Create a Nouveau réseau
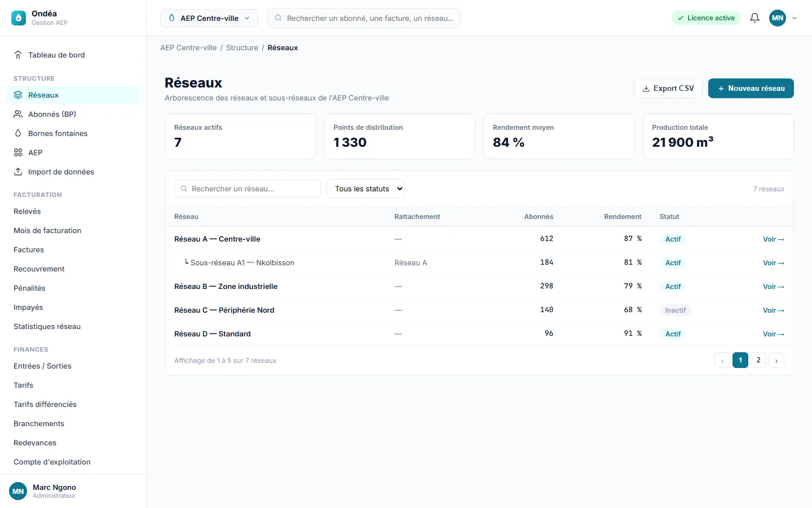The width and height of the screenshot is (812, 508). pyautogui.click(x=751, y=88)
